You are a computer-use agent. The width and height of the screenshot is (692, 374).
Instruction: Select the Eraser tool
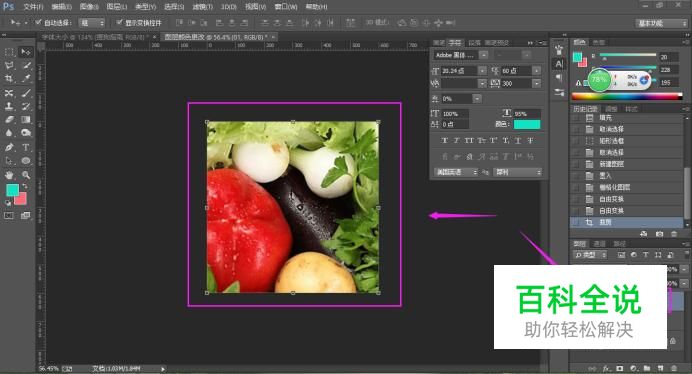[9, 119]
